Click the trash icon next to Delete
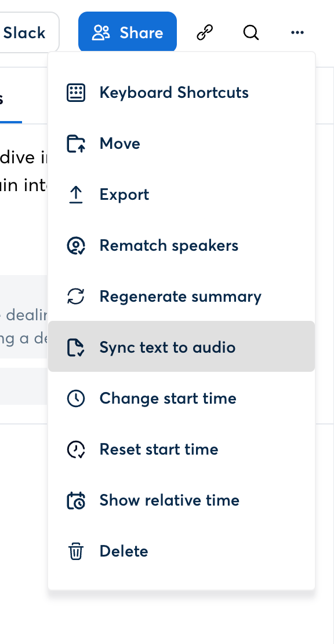Viewport: 334px width, 644px height. [76, 551]
